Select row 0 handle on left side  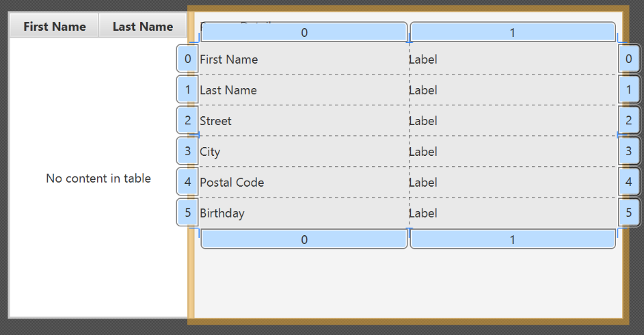pyautogui.click(x=187, y=59)
